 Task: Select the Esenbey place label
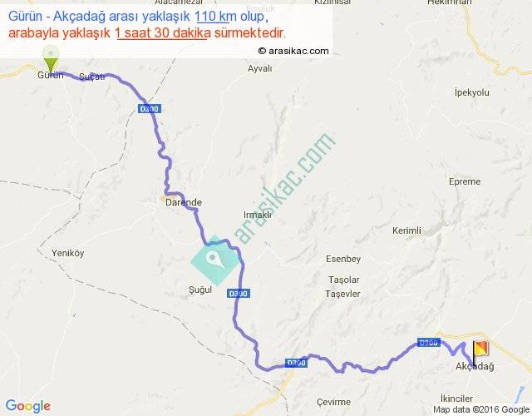pyautogui.click(x=343, y=259)
